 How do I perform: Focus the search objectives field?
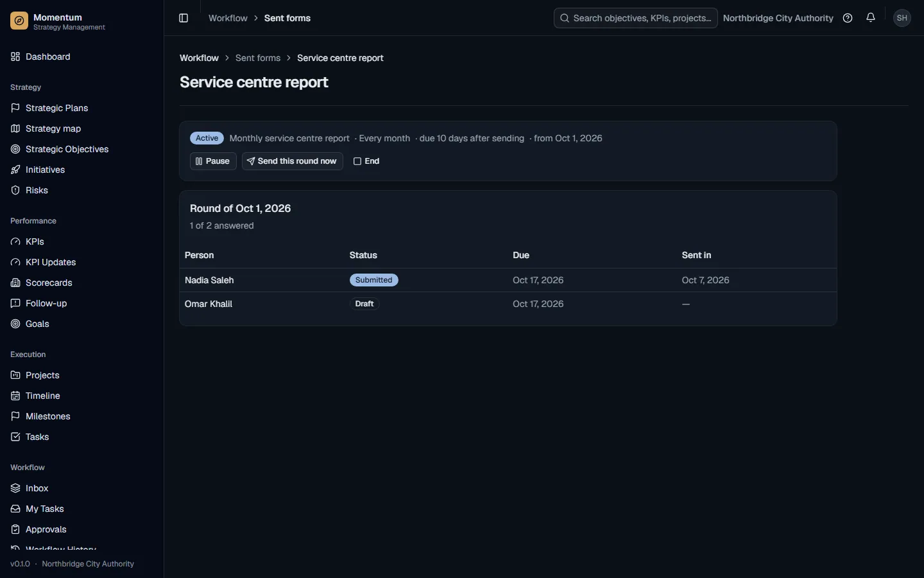coord(635,18)
